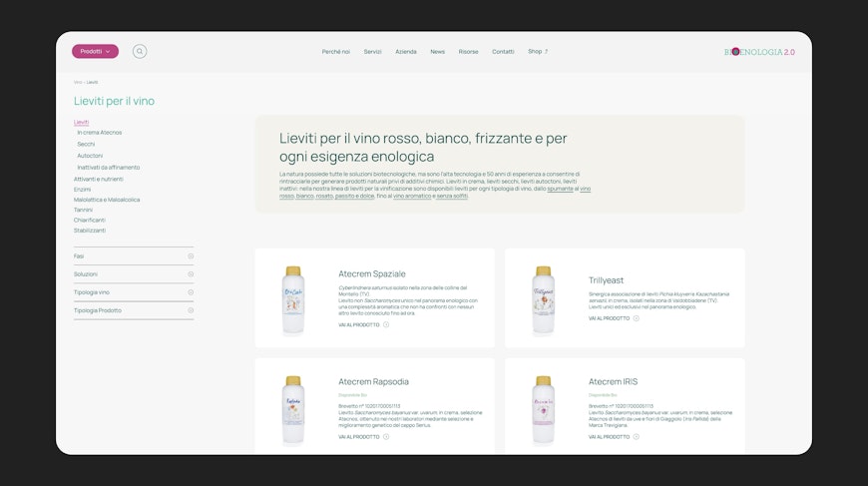
Task: Open the Atecrem Spaziale bottle image
Action: pyautogui.click(x=293, y=300)
